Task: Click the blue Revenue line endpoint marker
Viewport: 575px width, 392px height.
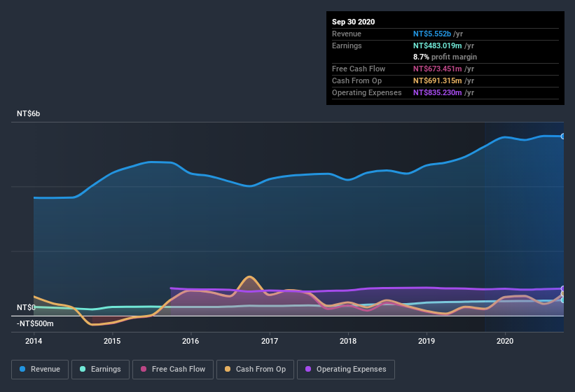Action: (562, 136)
